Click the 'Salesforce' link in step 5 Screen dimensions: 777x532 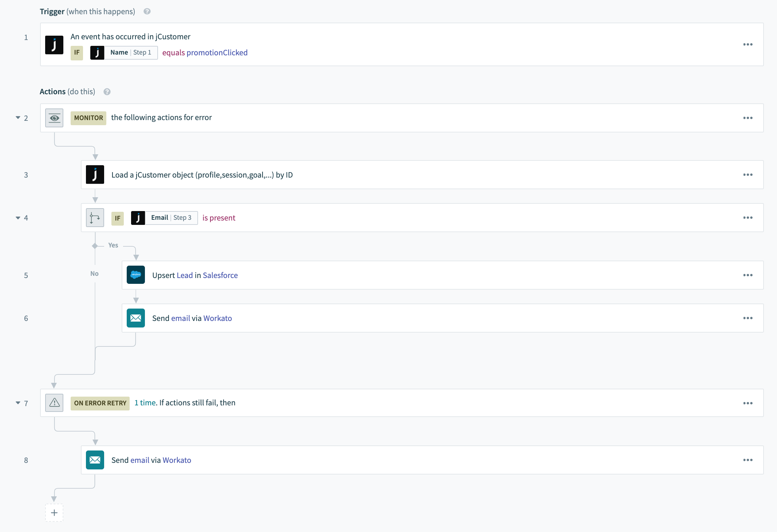point(220,275)
